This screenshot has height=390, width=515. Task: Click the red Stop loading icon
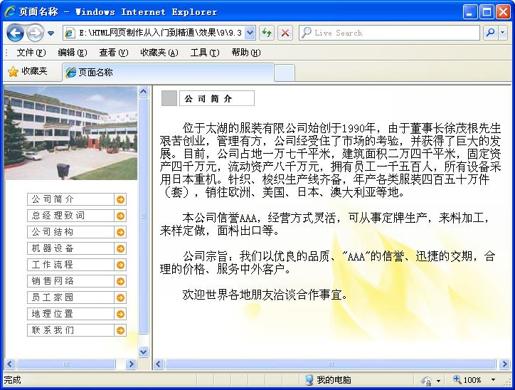click(285, 33)
